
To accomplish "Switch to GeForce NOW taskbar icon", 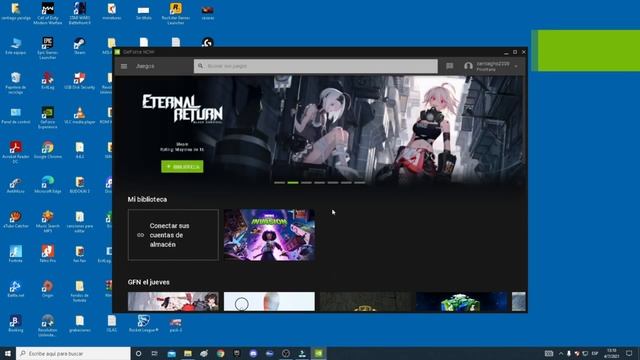I will coord(318,353).
